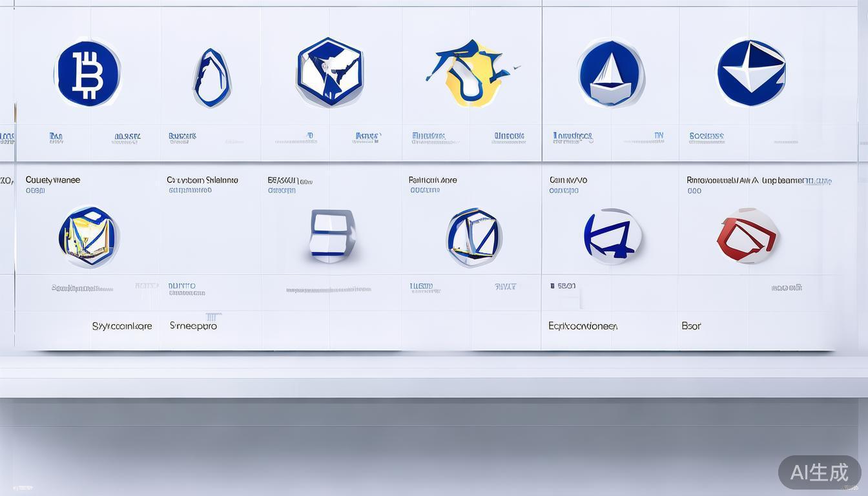Screen dimensions: 868x496
Task: Select the red hexagon icon
Action: coord(748,236)
